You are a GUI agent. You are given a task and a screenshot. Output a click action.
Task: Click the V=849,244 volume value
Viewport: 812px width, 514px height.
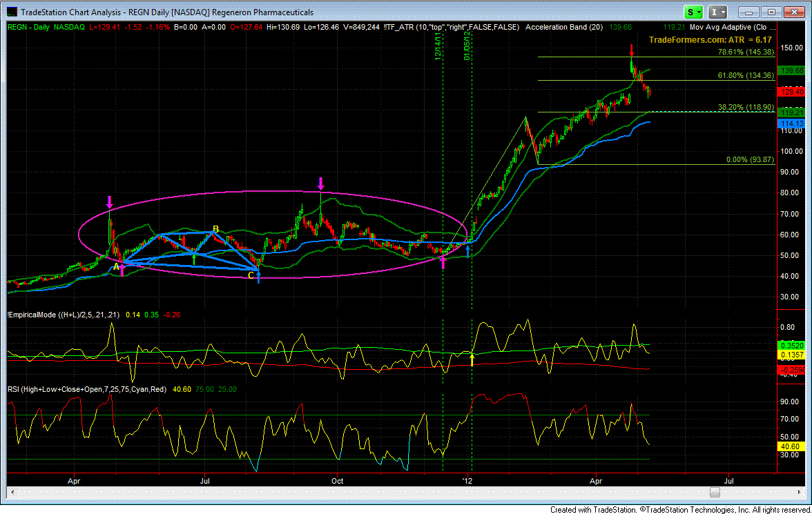click(x=361, y=27)
